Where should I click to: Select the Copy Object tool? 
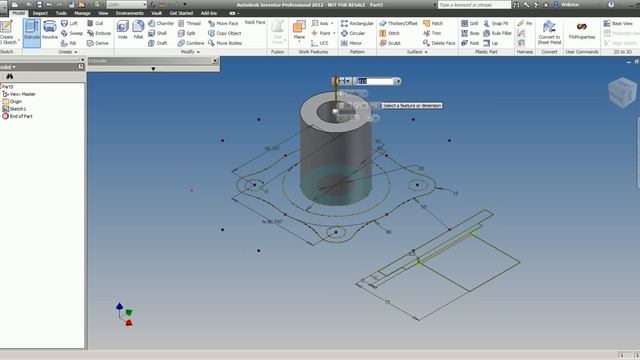pos(224,33)
